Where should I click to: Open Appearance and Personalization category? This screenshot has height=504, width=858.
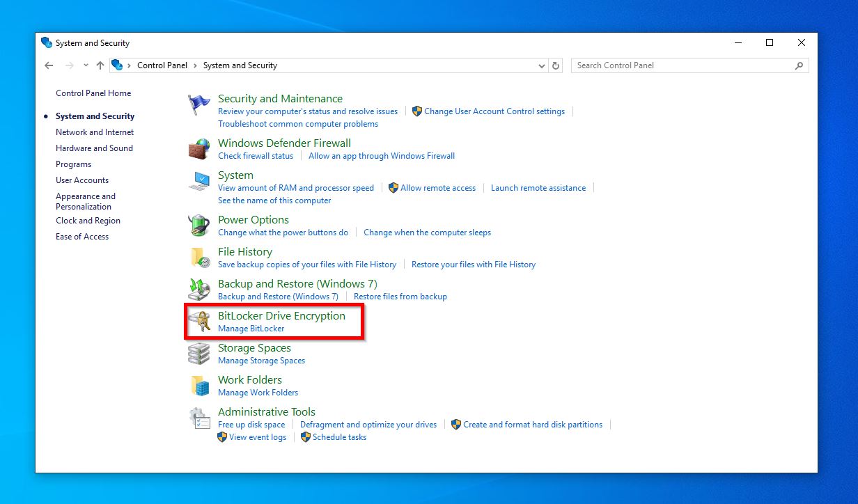[86, 201]
